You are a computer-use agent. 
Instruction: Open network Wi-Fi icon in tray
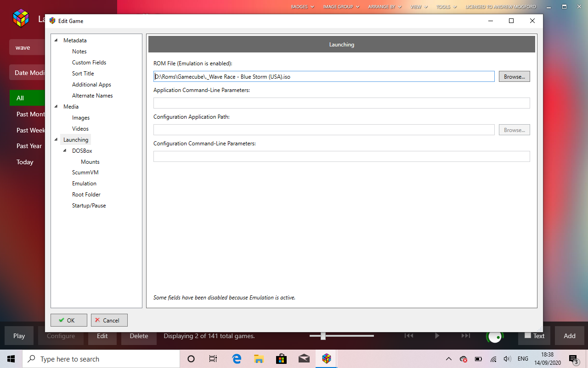(x=493, y=359)
